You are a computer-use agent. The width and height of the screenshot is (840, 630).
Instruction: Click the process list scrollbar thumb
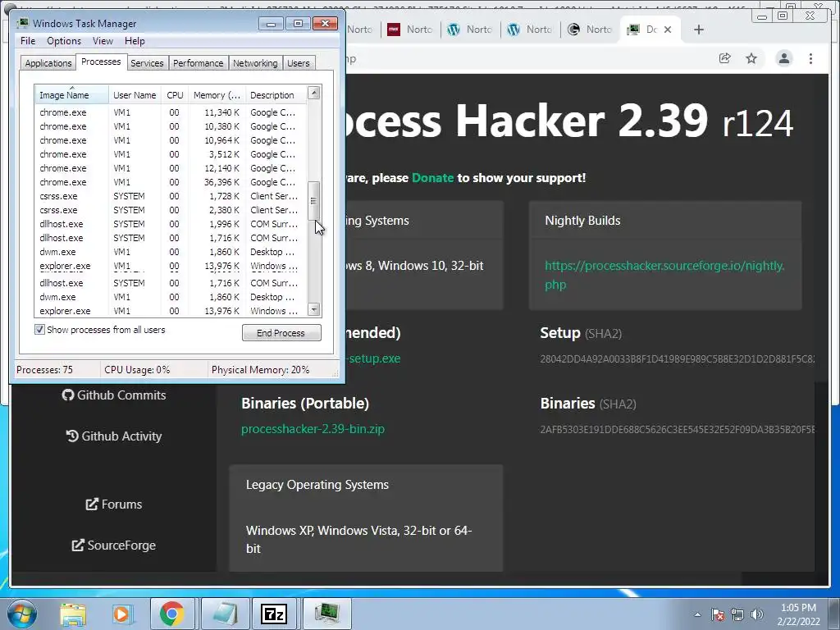click(314, 201)
